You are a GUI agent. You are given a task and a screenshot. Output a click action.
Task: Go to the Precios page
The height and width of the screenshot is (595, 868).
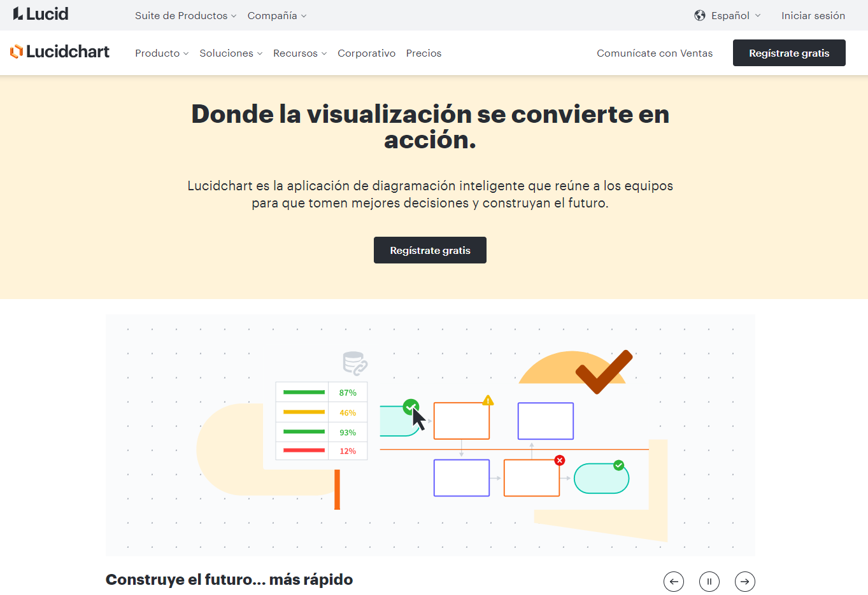(423, 53)
